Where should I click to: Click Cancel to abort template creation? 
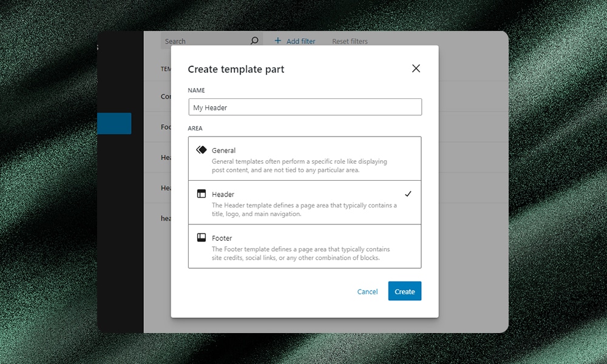pos(367,291)
